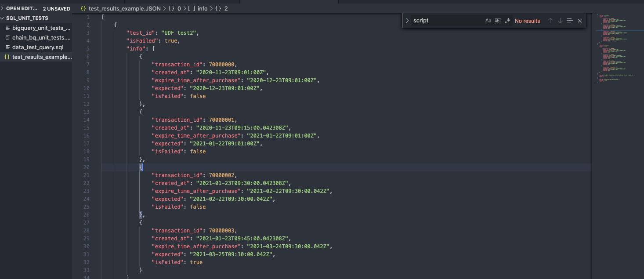Click 'expected' key on line 17
This screenshot has width=644, height=279.
(167, 144)
